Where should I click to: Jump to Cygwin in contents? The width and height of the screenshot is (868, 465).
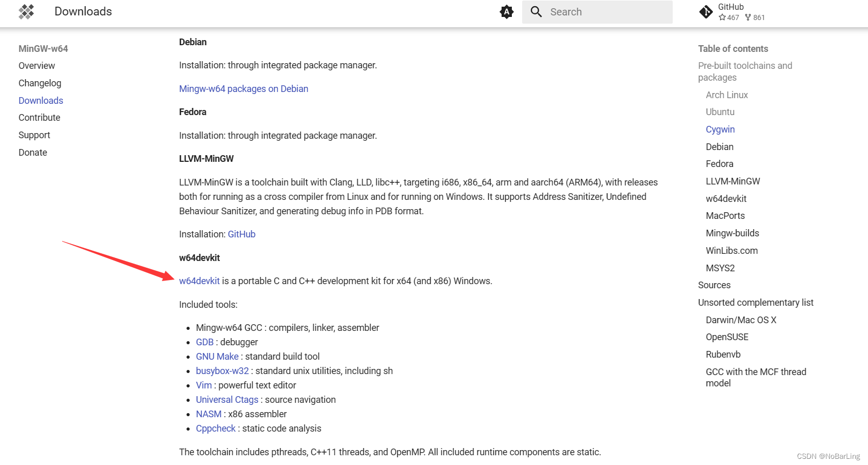pyautogui.click(x=720, y=129)
